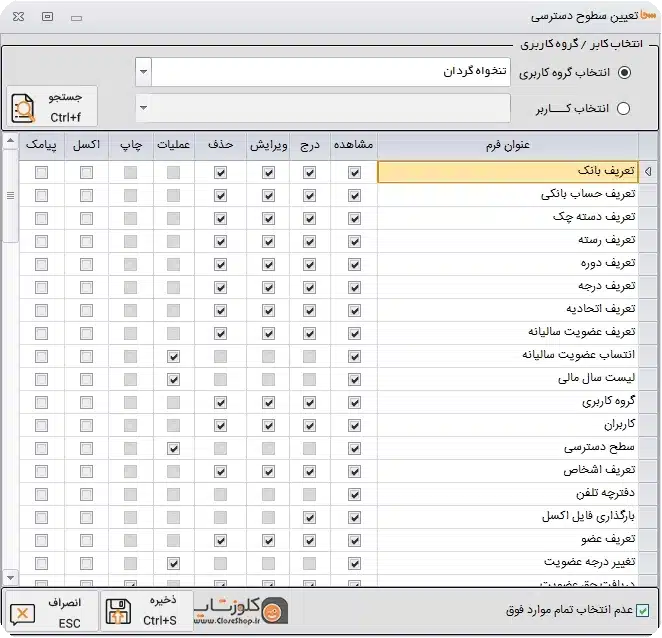Click the empty user selection field
The width and height of the screenshot is (662, 638).
(x=331, y=108)
